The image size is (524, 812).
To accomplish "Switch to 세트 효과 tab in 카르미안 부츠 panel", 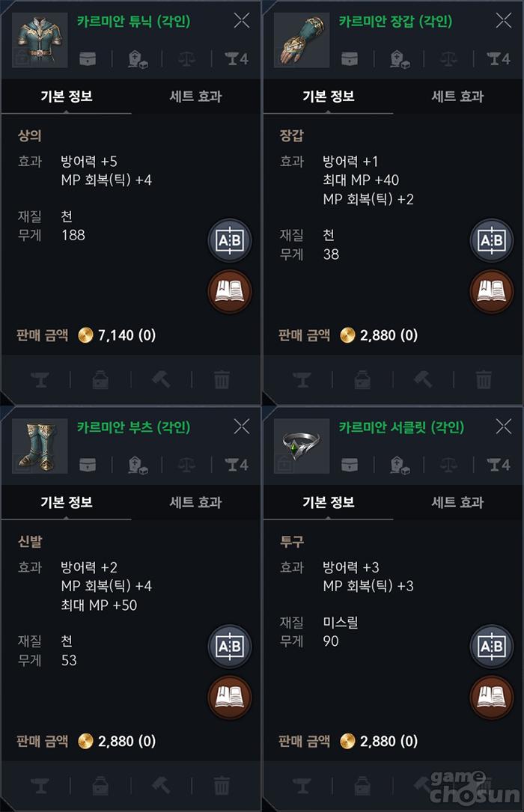I will 195,502.
